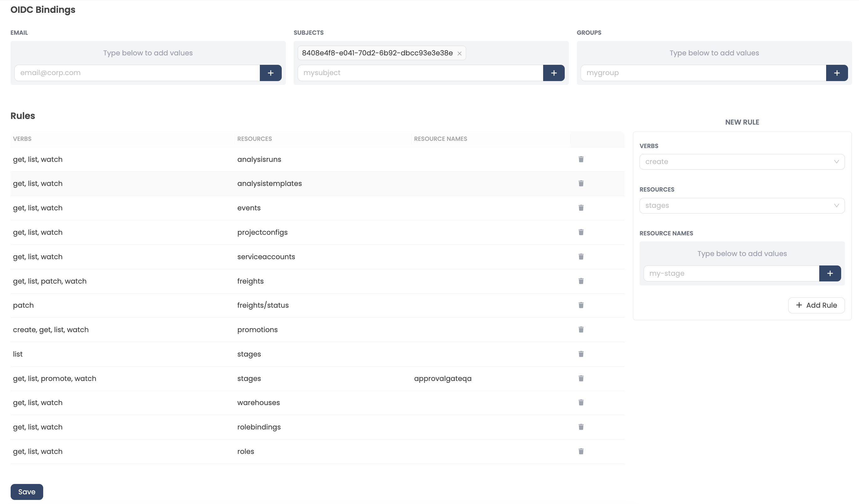Add email value with plus button

pos(270,73)
